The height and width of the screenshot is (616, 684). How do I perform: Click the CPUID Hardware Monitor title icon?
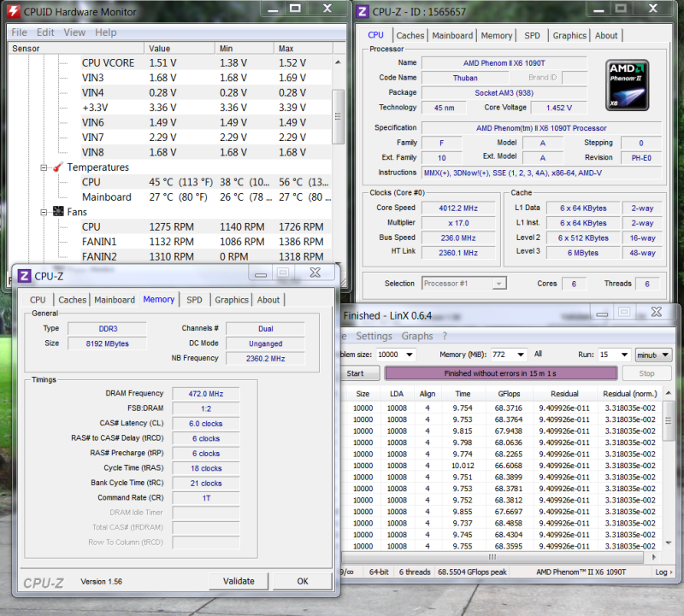(x=13, y=12)
